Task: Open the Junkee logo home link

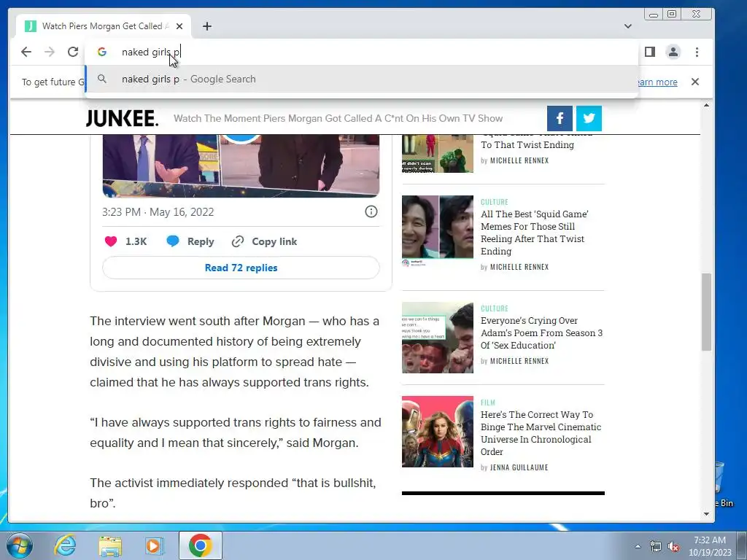Action: (x=122, y=118)
